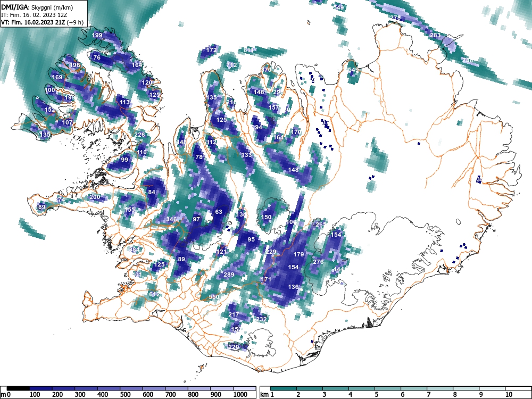Click the black legend swatch between 0 and 100
This screenshot has height=399, width=532.
(x=18, y=388)
